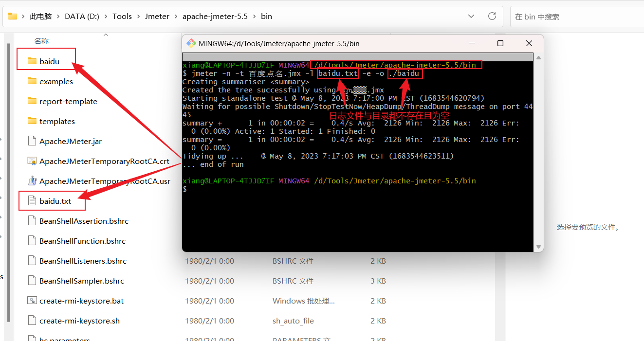
Task: Navigate to Jmeter in the breadcrumb
Action: (x=157, y=17)
